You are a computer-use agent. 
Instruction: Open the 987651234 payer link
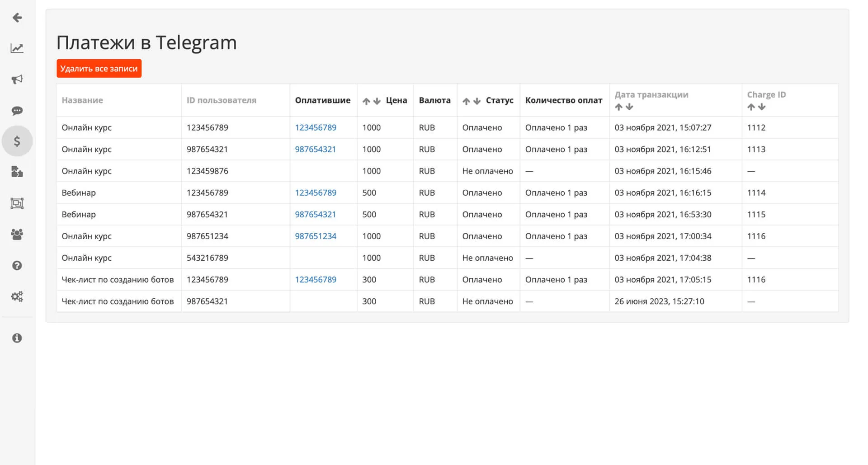[x=316, y=236]
